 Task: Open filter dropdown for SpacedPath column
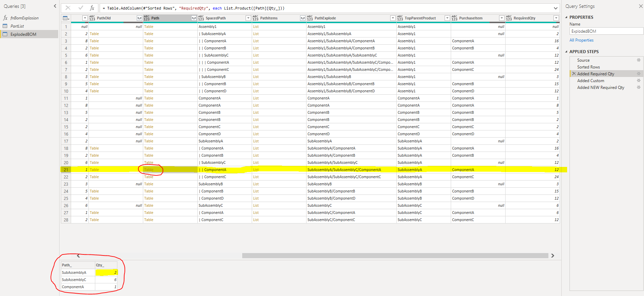click(248, 18)
